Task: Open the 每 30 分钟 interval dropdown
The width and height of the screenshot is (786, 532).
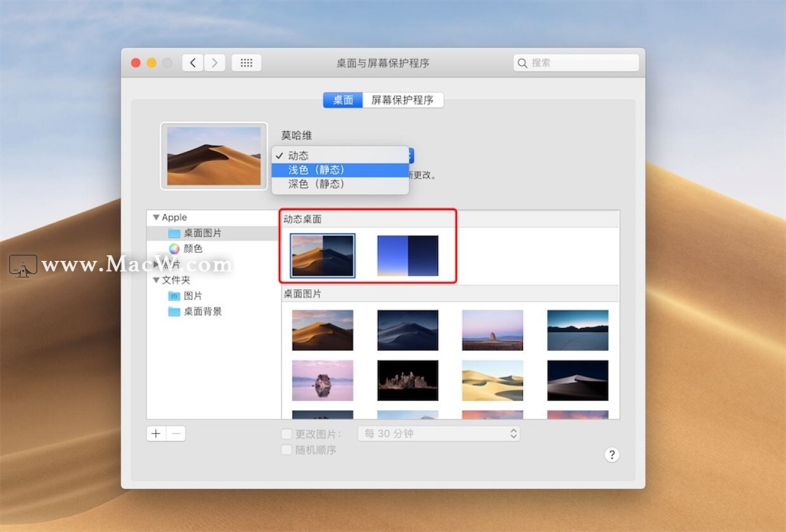Action: 438,433
